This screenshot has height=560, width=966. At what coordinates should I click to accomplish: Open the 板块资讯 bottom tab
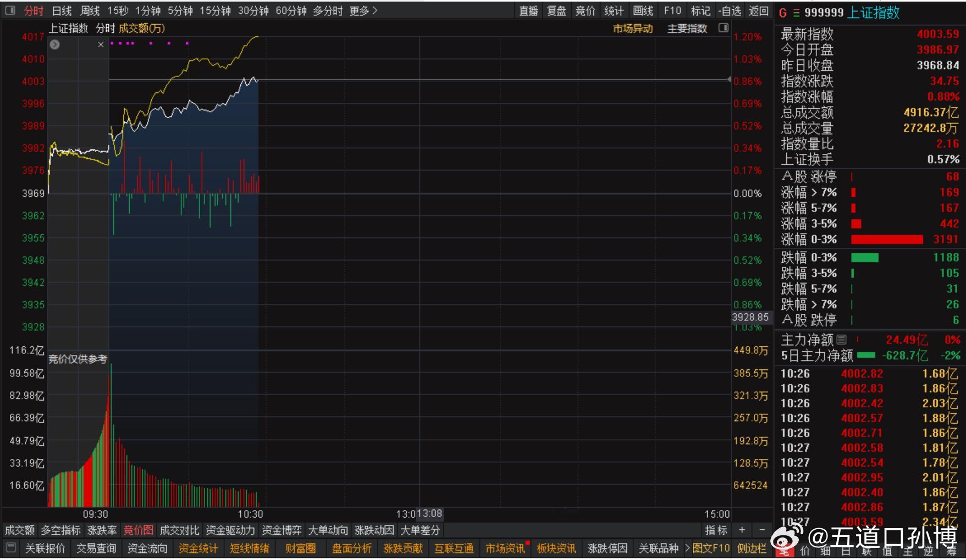(556, 548)
